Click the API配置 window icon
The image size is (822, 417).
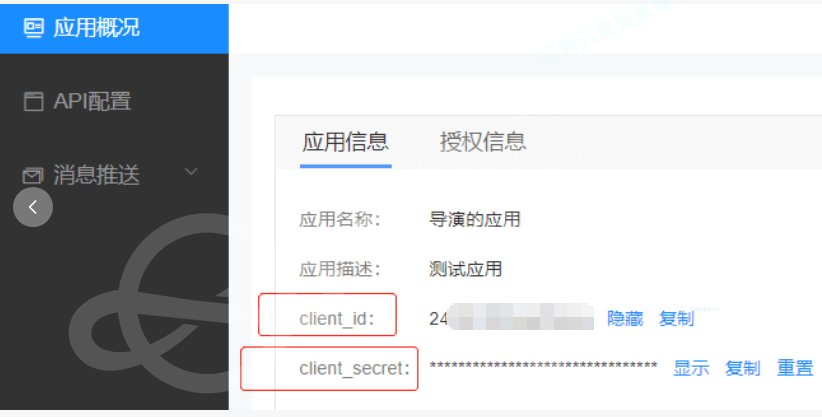pyautogui.click(x=34, y=101)
